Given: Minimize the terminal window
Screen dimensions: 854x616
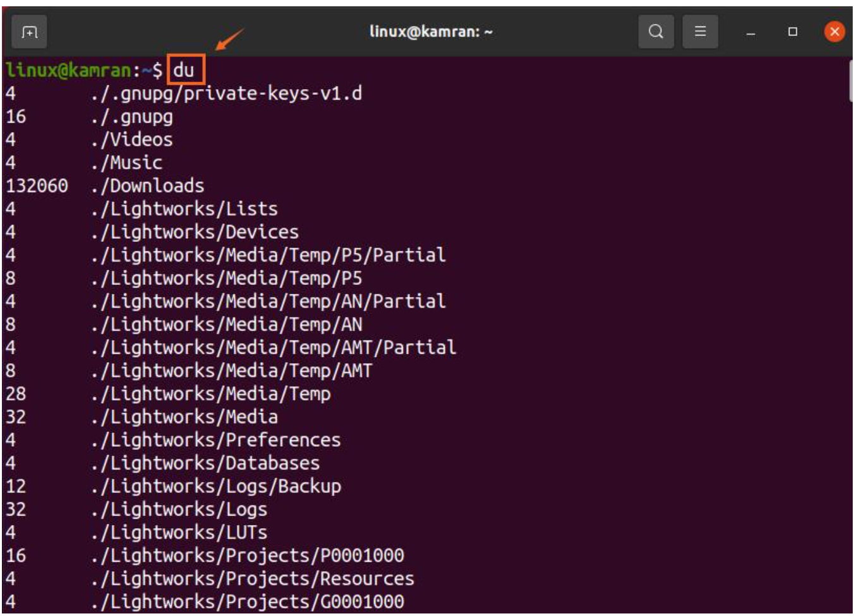Looking at the screenshot, I should click(750, 32).
